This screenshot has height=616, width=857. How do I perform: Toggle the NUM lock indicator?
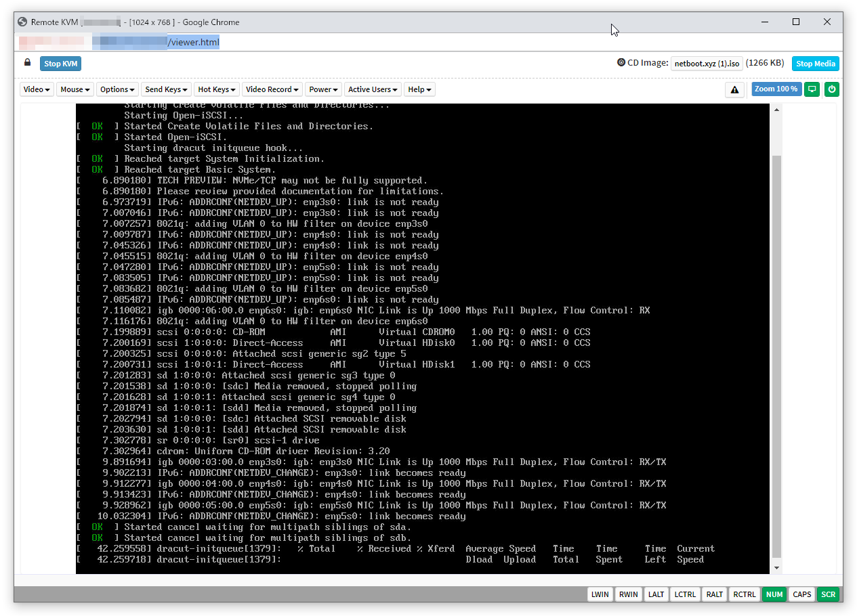click(x=774, y=594)
